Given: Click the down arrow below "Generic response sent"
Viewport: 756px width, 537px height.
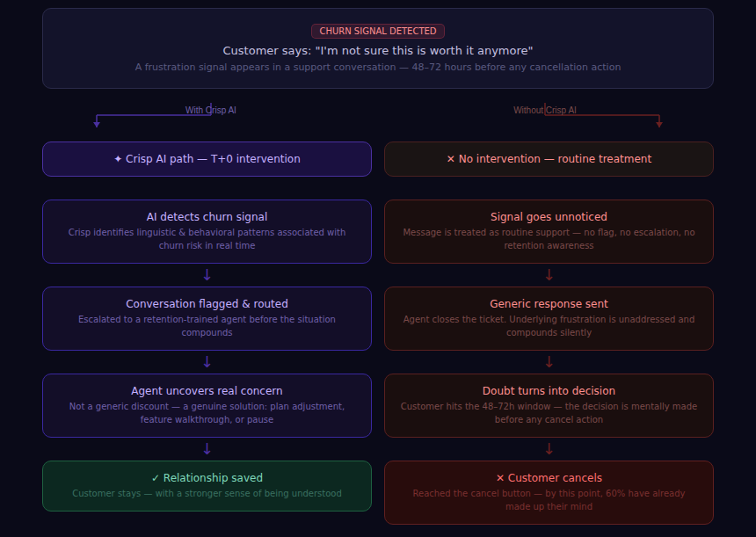Looking at the screenshot, I should 549,362.
